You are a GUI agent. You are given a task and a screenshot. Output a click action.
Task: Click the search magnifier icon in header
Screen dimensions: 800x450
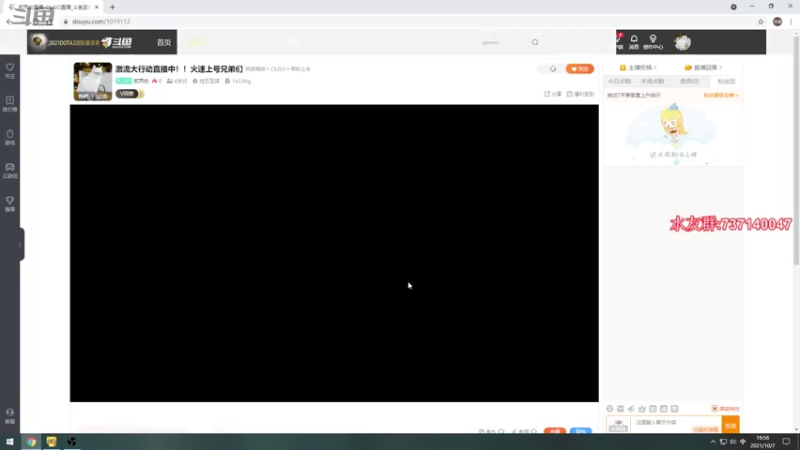(x=535, y=42)
